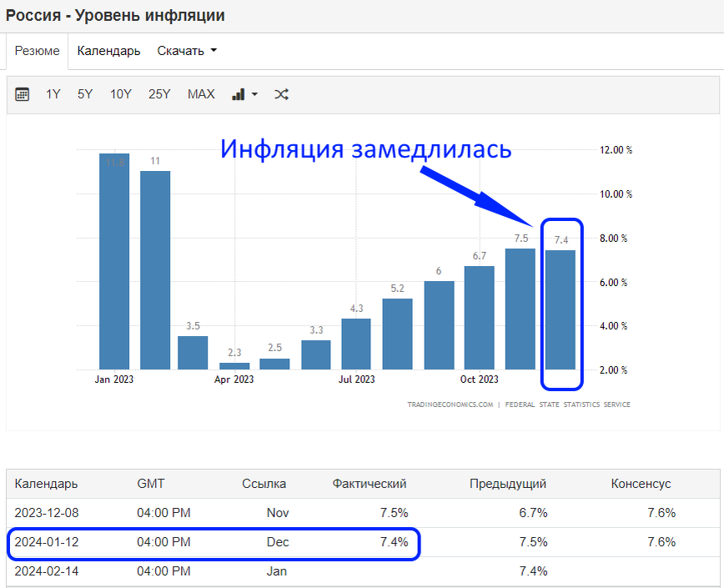This screenshot has height=588, width=724.
Task: Click the Предыдущий column header
Action: click(x=508, y=484)
